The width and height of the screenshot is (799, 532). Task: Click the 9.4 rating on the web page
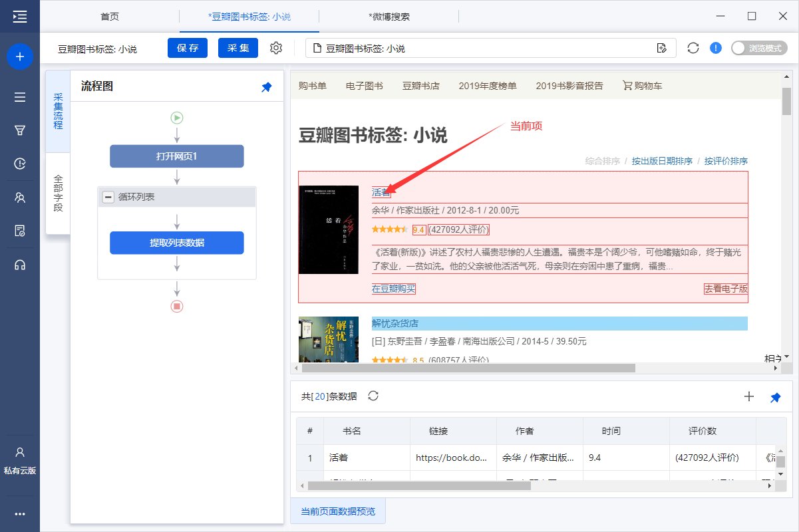click(419, 230)
